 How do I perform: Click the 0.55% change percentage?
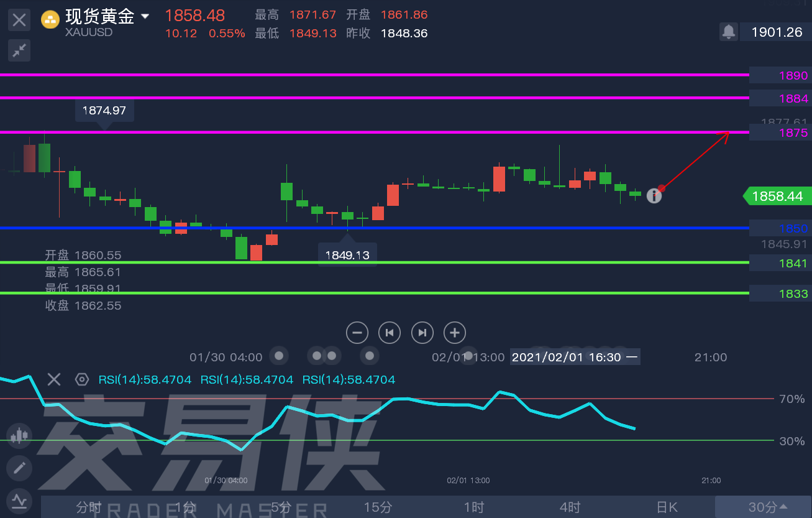tap(227, 34)
